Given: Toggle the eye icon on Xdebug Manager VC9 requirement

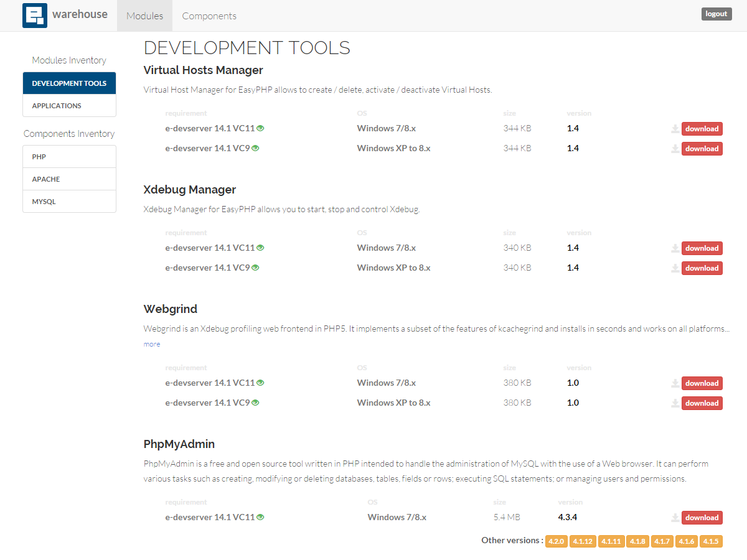Looking at the screenshot, I should point(255,267).
